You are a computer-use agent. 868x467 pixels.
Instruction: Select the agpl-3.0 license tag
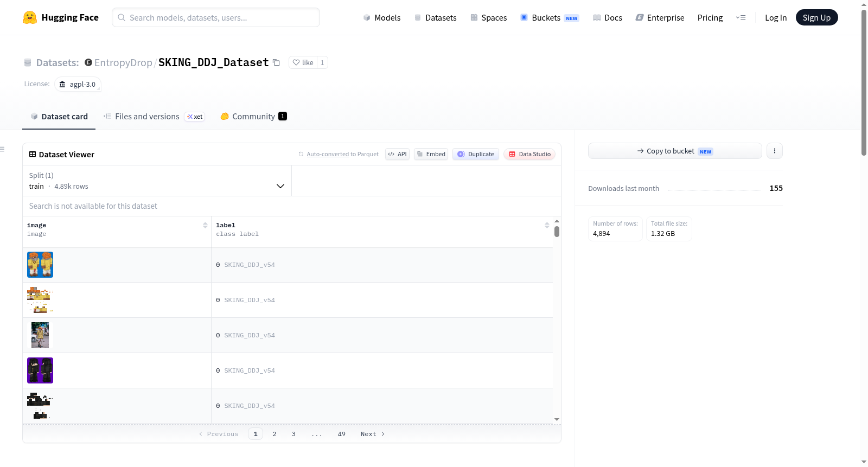coord(78,84)
